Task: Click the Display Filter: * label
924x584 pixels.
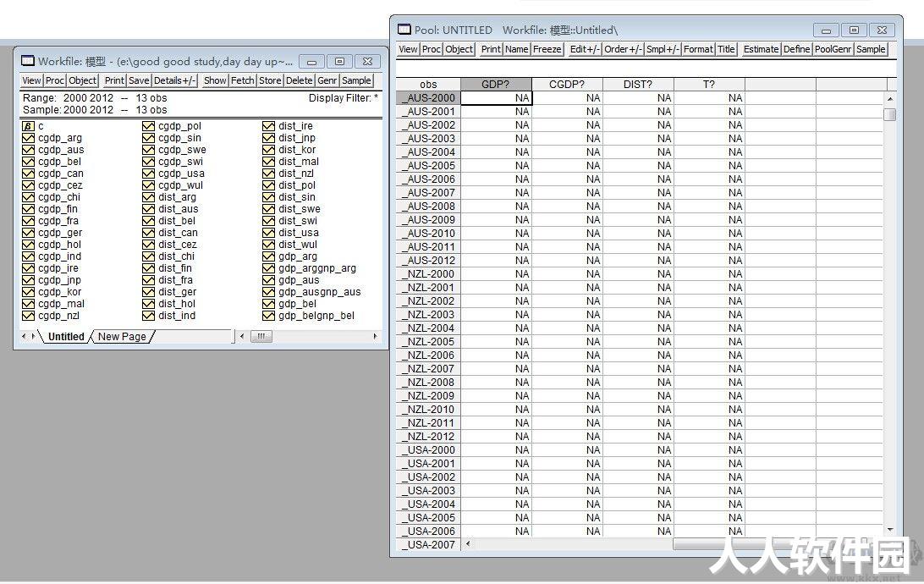Action: 343,98
